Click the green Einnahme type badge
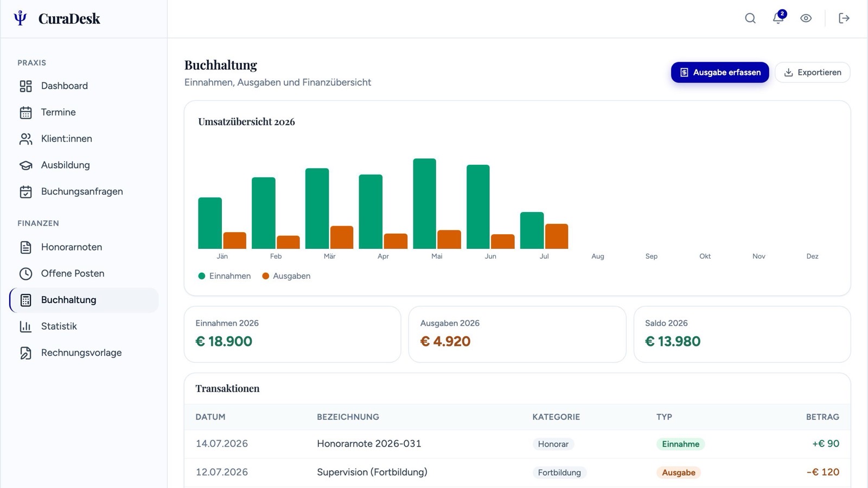This screenshot has width=868, height=488. 680,444
